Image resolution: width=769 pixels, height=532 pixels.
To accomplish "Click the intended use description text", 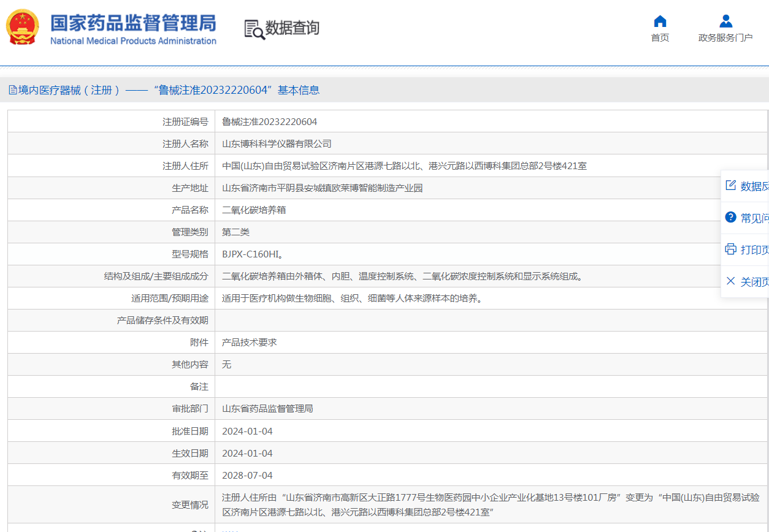I will [x=352, y=298].
